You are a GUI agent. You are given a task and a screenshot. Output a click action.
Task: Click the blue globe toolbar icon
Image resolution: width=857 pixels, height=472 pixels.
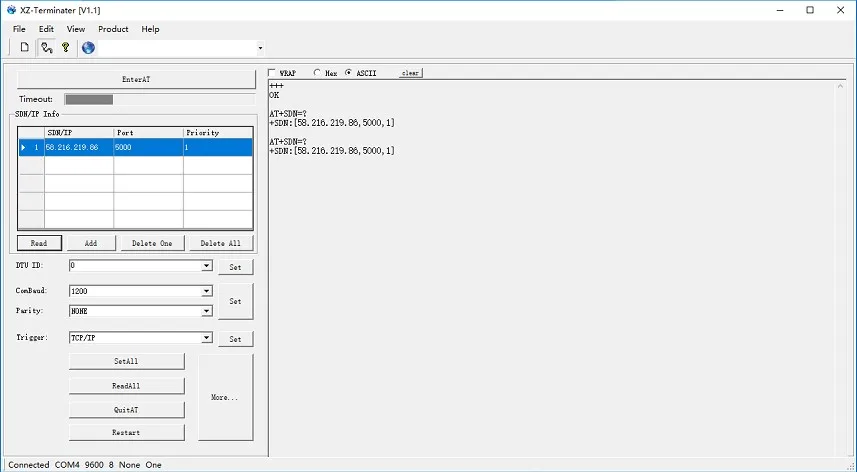coord(88,48)
